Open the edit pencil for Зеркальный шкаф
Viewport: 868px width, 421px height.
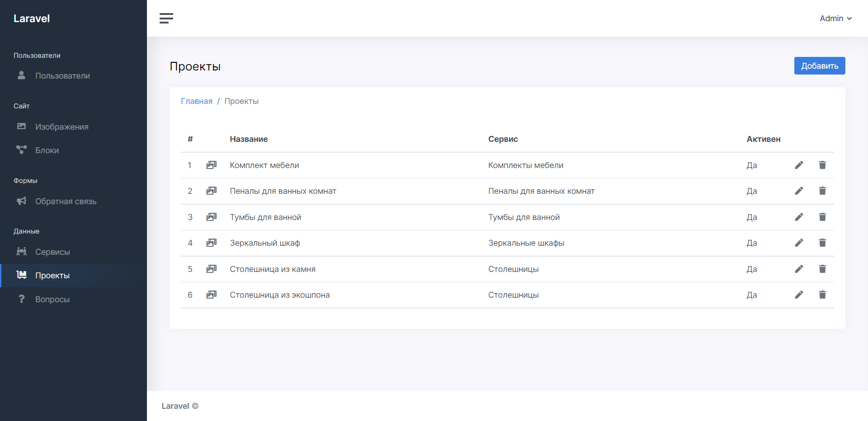click(799, 243)
